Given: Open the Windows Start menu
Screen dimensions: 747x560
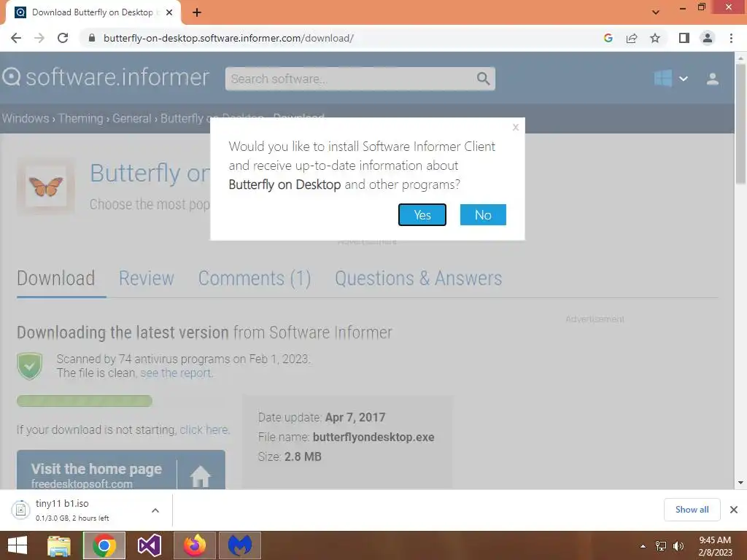Looking at the screenshot, I should point(18,545).
